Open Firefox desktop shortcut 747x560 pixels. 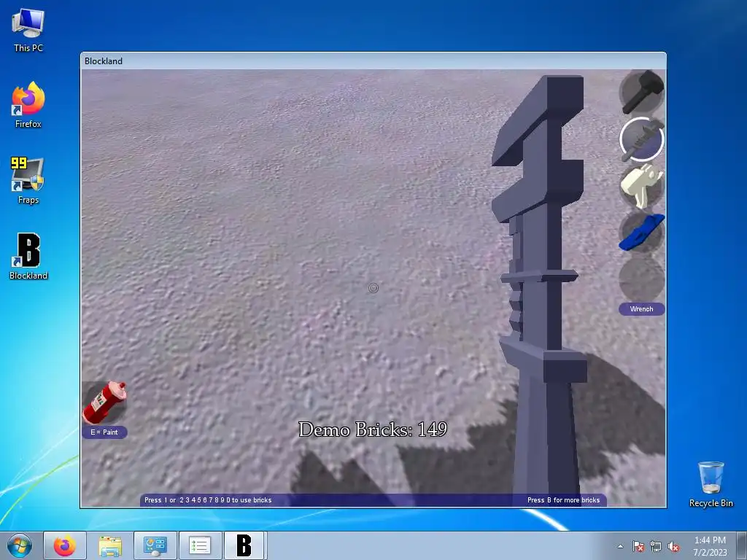pyautogui.click(x=28, y=105)
